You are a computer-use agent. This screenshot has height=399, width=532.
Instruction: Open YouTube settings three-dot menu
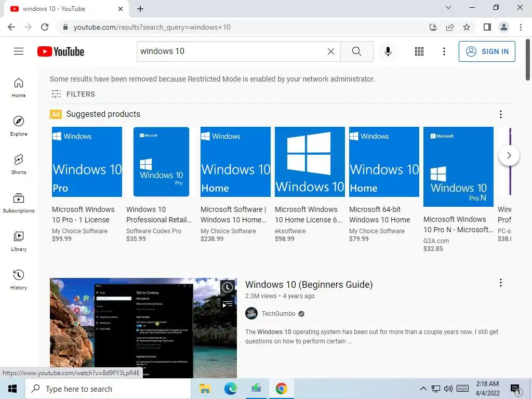pyautogui.click(x=444, y=51)
